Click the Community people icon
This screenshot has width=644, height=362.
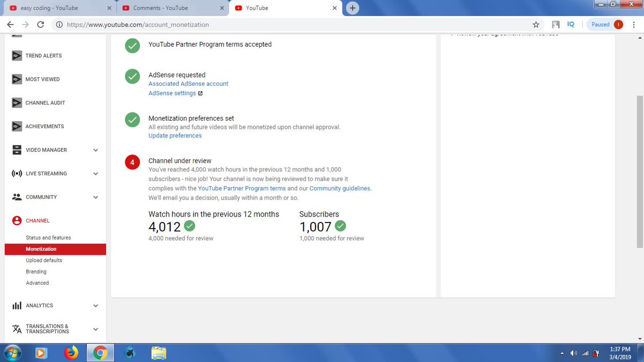(17, 197)
